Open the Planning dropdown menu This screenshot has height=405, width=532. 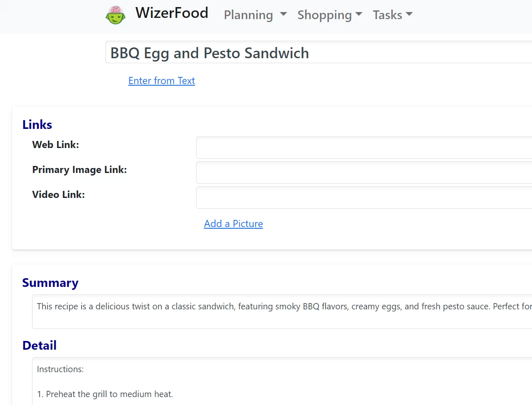255,15
